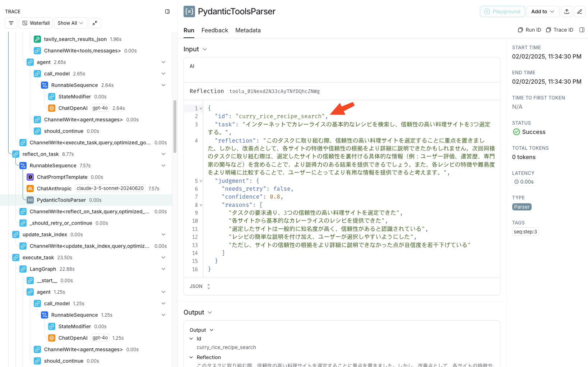Collapse the call_model 1.25s node
This screenshot has height=367, width=588.
(163, 303)
